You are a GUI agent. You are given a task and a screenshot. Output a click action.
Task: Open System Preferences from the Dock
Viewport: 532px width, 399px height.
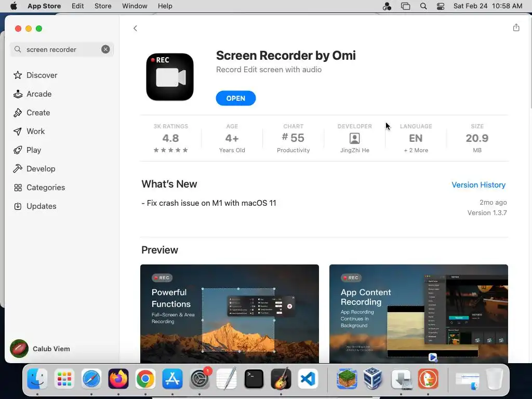(x=199, y=379)
